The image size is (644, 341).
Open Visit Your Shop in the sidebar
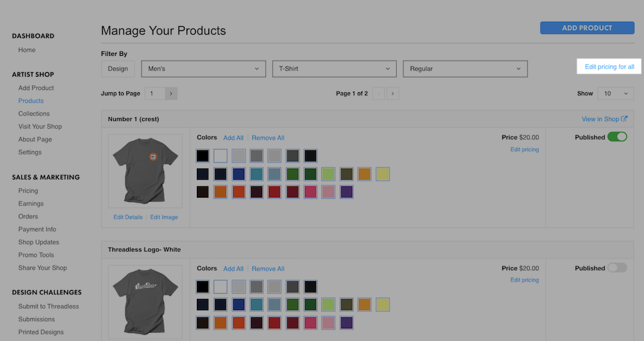[40, 126]
